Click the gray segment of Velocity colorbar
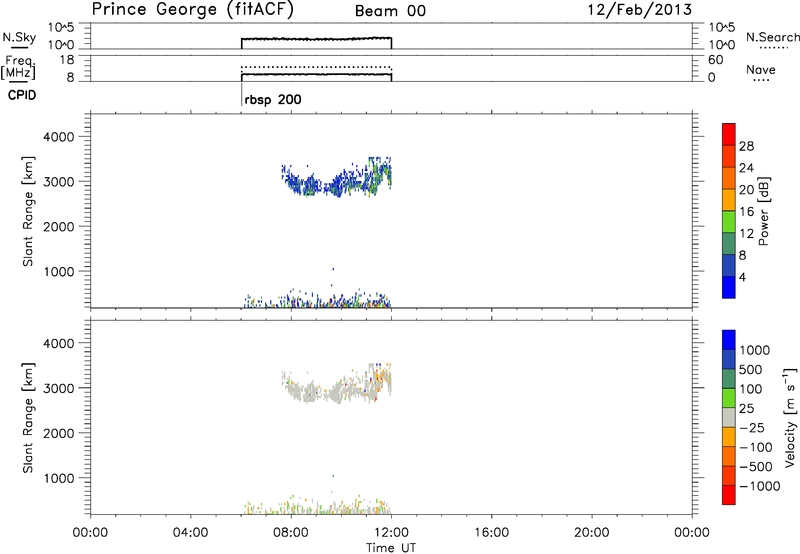 pyautogui.click(x=729, y=417)
